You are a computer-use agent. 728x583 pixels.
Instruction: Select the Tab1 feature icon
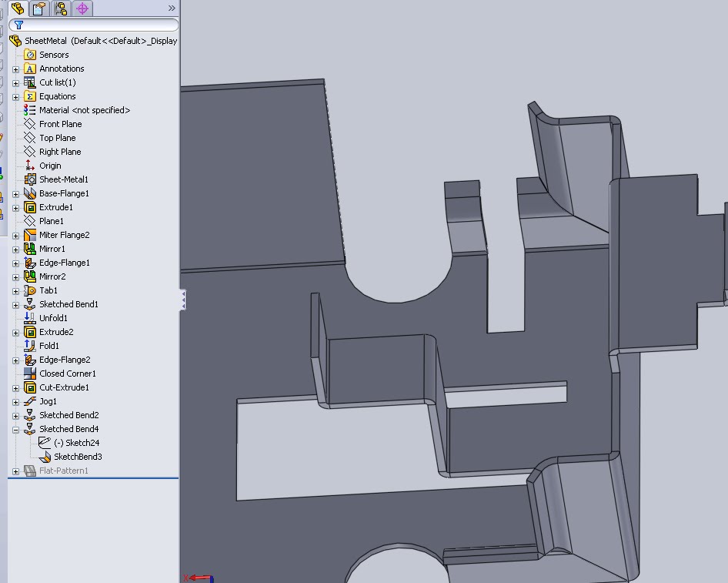(x=30, y=290)
